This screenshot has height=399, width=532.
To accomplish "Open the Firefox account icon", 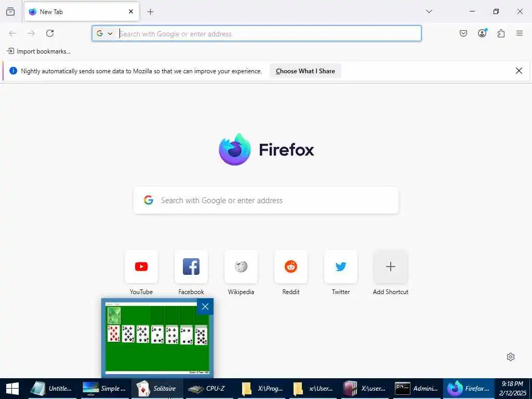I will tap(482, 33).
